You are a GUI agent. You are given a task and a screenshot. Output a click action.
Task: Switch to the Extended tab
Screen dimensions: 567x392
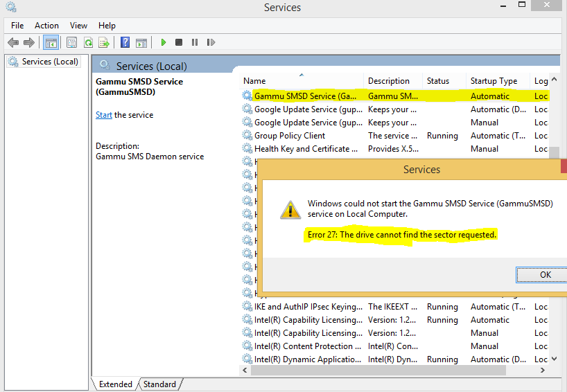pos(115,384)
